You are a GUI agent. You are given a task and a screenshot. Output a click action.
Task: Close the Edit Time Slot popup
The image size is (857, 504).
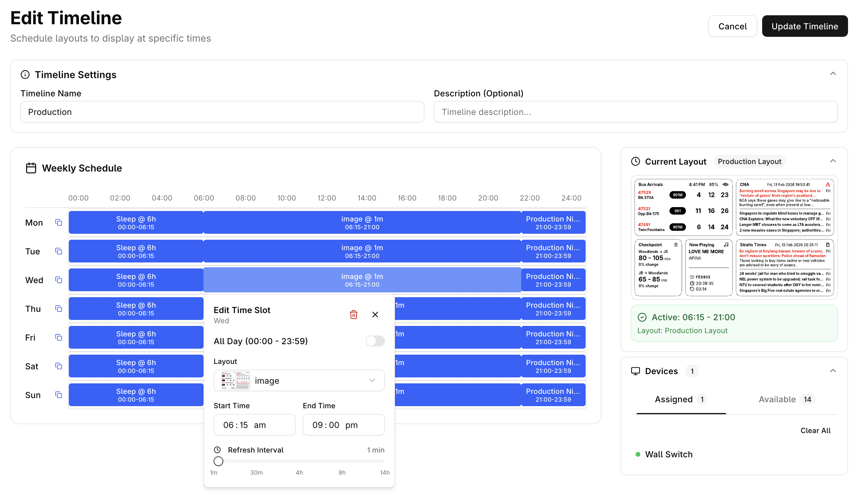tap(375, 315)
